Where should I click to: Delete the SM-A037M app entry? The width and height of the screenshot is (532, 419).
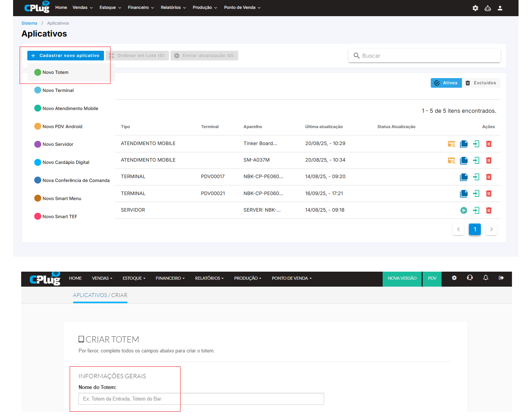[x=489, y=160]
